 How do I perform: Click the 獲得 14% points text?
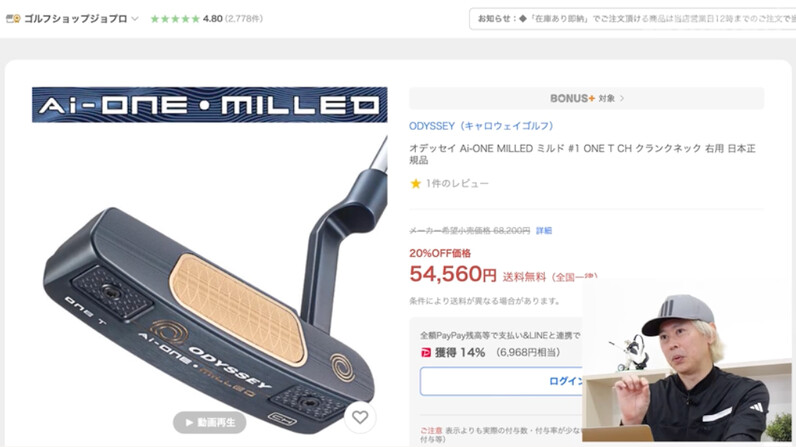coord(460,352)
